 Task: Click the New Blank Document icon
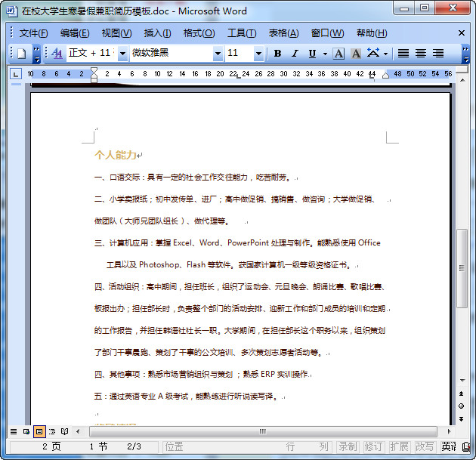22,54
